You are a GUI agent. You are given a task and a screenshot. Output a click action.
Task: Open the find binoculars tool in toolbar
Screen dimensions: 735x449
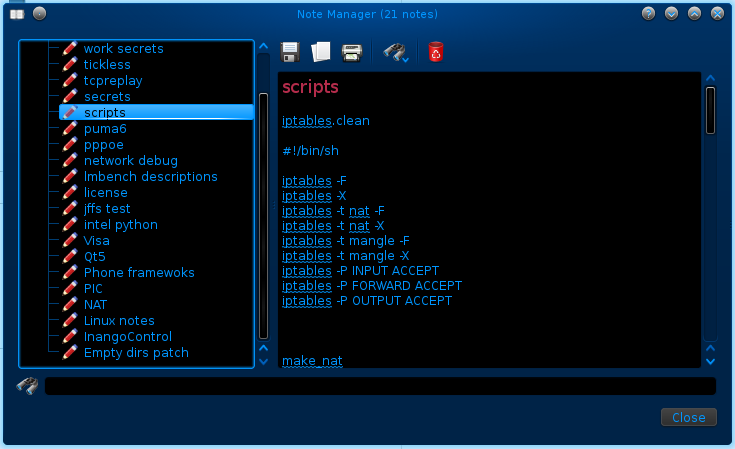coord(394,52)
